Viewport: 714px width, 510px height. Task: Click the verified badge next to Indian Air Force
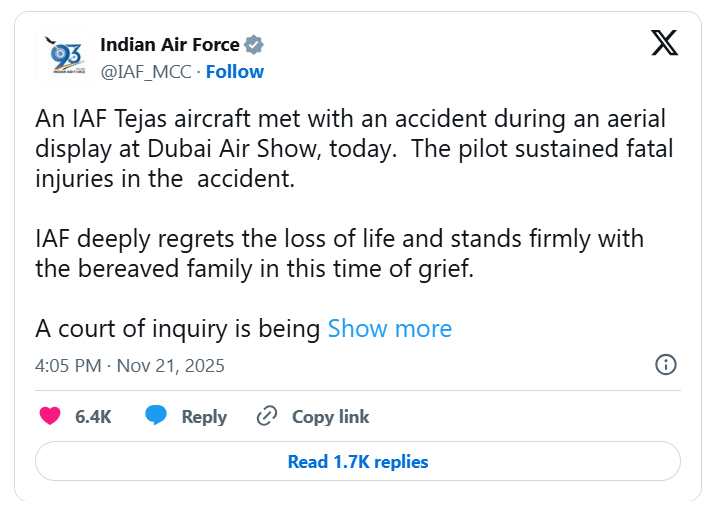click(254, 45)
